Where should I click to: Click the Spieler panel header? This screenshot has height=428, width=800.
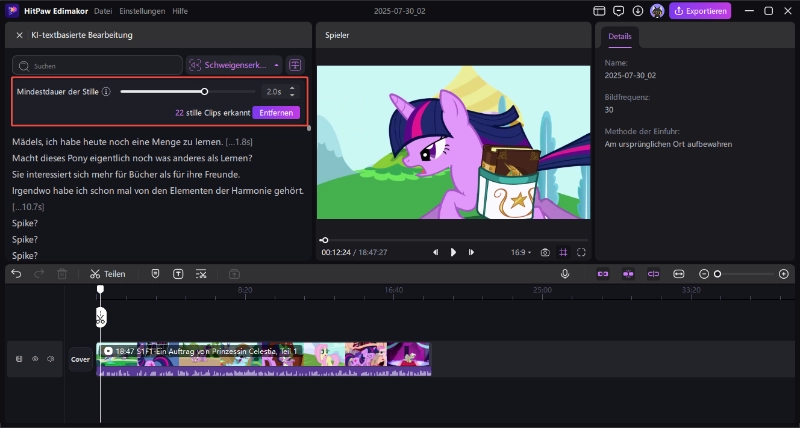337,35
